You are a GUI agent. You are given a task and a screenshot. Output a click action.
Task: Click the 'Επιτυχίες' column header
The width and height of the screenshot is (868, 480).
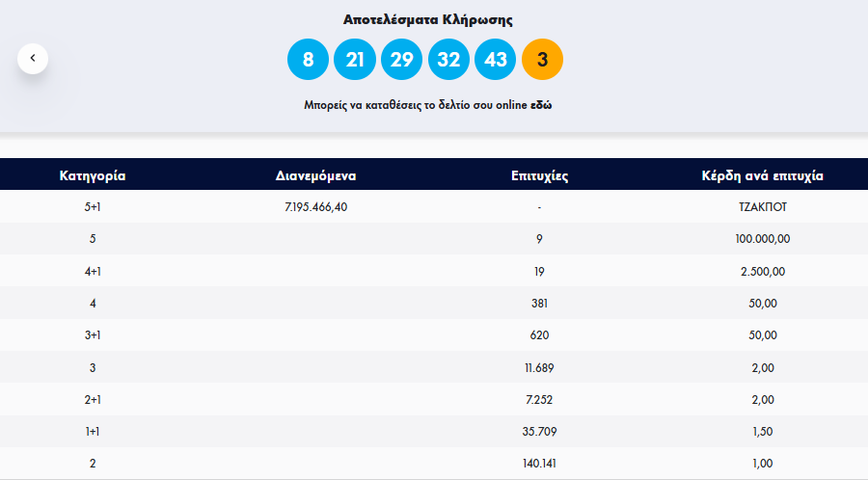pos(539,175)
